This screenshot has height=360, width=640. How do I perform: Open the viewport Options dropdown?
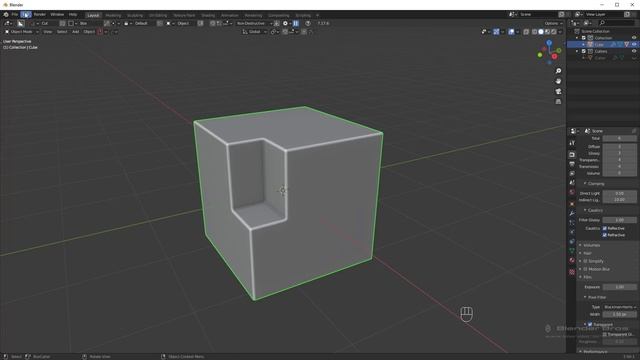(553, 23)
